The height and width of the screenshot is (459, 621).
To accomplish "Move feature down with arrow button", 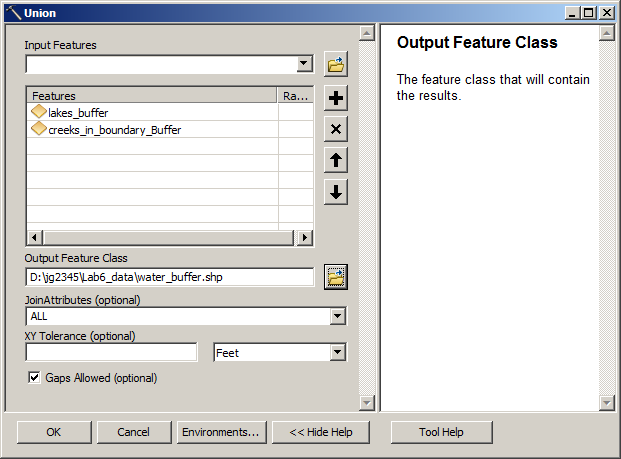I will coord(336,193).
